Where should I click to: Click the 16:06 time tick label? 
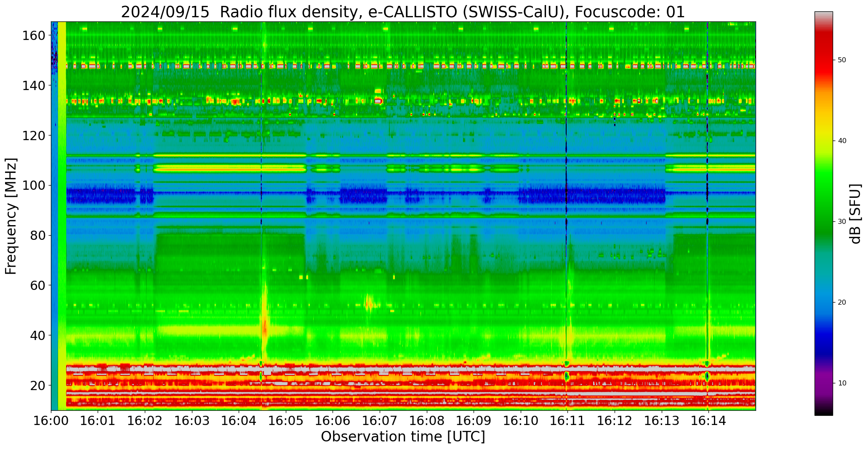333,420
